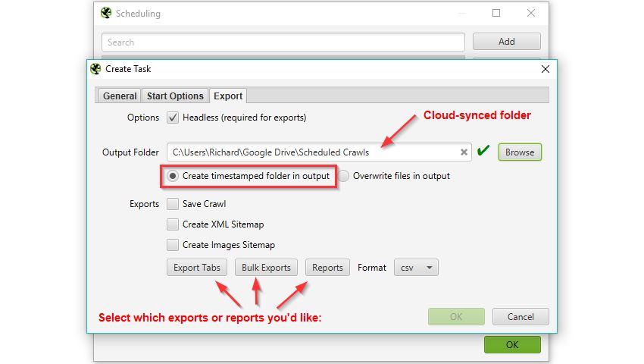
Task: Toggle the Headless checkbox
Action: click(173, 118)
